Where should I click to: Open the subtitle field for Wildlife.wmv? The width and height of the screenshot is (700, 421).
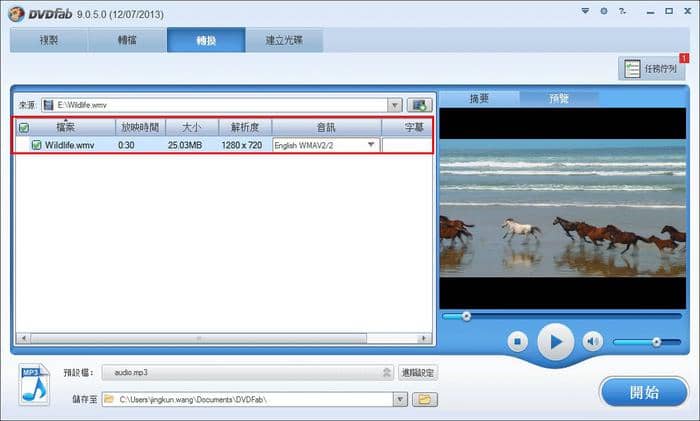pyautogui.click(x=407, y=145)
